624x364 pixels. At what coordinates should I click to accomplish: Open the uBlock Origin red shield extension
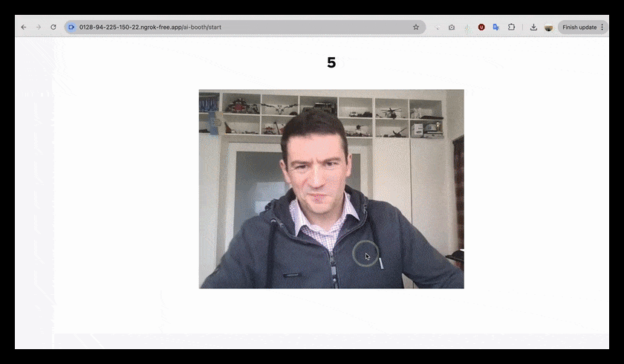[481, 27]
